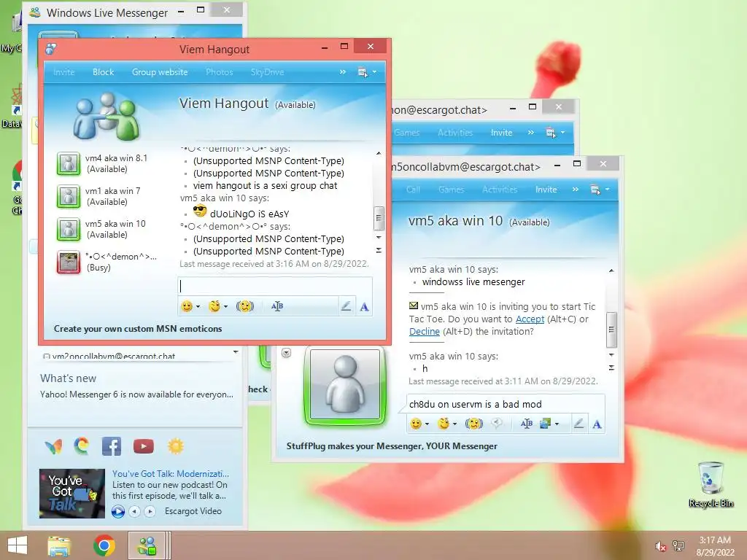Select vm5 aka win 10 in group list
This screenshot has height=560, width=747.
tap(101, 229)
